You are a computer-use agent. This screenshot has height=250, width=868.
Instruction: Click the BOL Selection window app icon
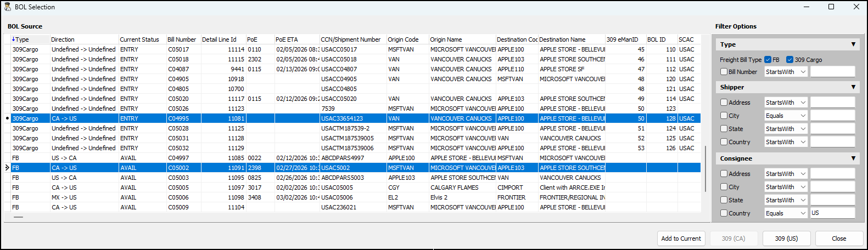tap(8, 7)
